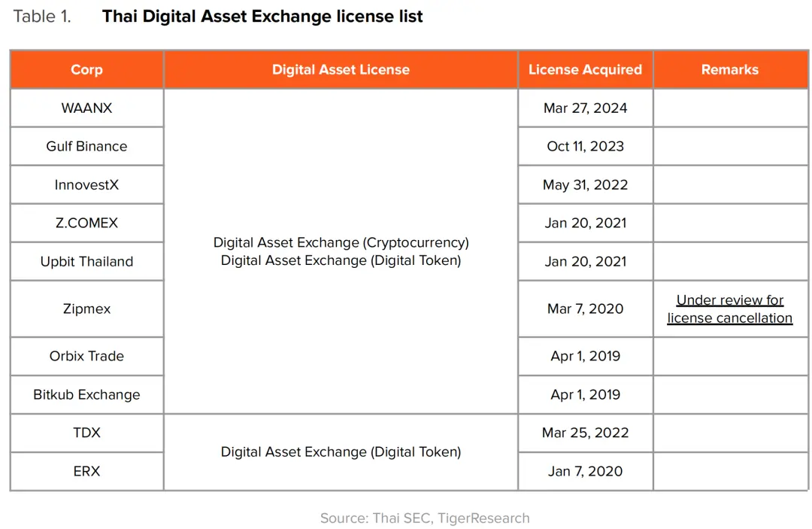Click the Gulf Binance cell
The height and width of the screenshot is (529, 812).
pyautogui.click(x=87, y=146)
